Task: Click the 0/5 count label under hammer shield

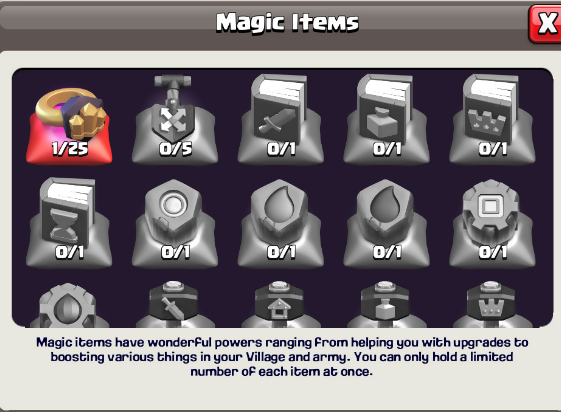Action: pos(175,149)
